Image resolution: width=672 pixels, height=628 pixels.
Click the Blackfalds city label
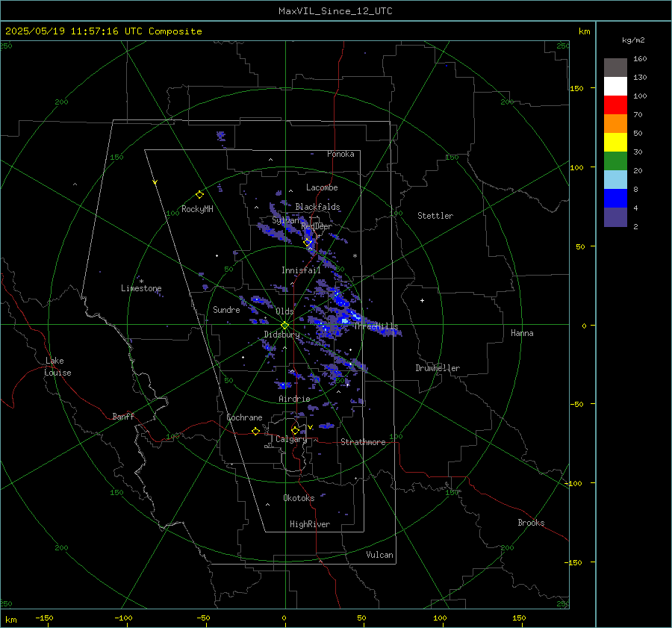pos(317,207)
